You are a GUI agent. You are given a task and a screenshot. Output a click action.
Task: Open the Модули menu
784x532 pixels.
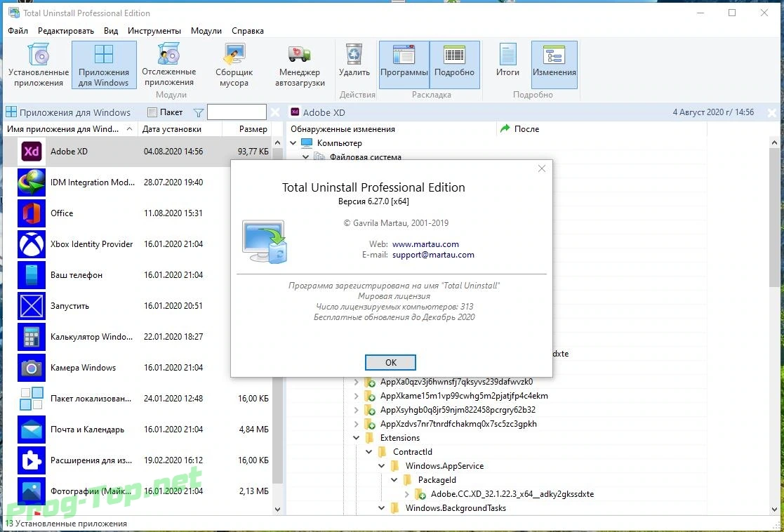tap(206, 31)
